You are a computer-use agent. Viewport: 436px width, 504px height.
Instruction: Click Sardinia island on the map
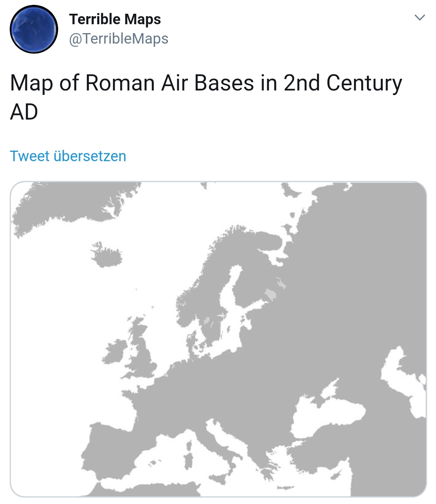[x=189, y=461]
